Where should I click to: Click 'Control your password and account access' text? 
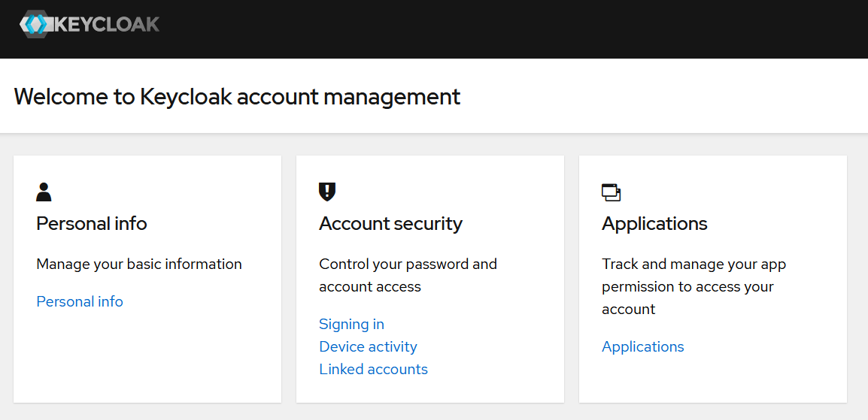[x=408, y=275]
